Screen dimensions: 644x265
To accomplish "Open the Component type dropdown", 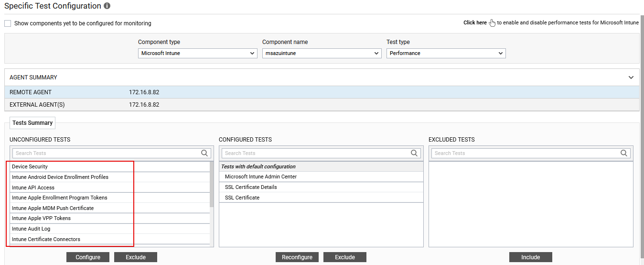I will pos(197,53).
